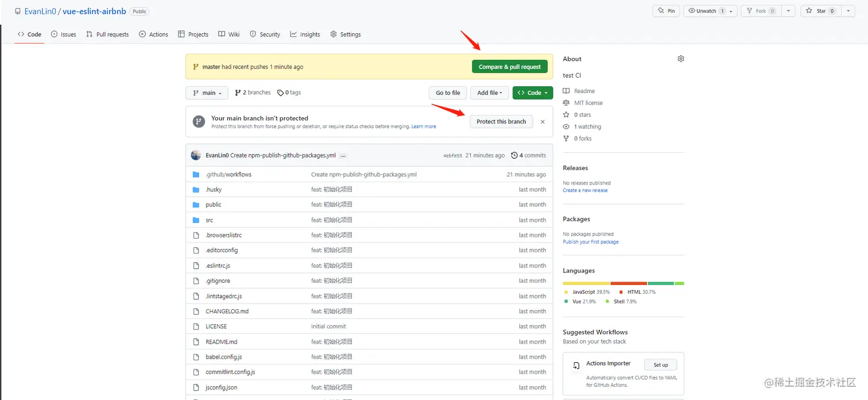This screenshot has width=868, height=400.
Task: Open the MIT license link
Action: [583, 103]
